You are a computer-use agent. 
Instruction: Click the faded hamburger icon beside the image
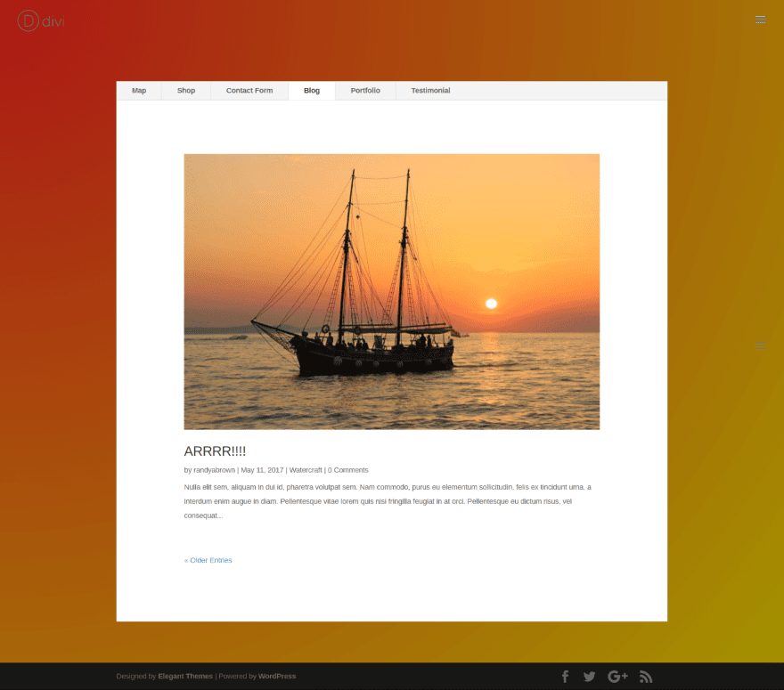click(x=760, y=345)
